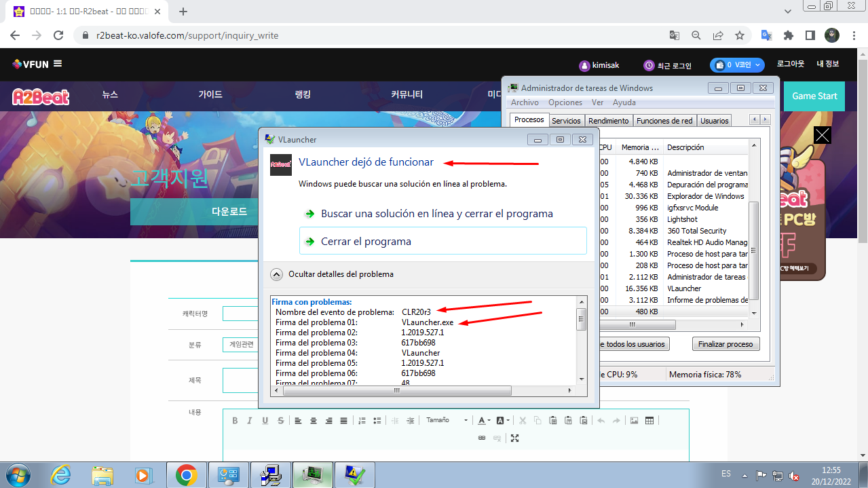This screenshot has height=488, width=868.
Task: Align text left in editor
Action: 298,421
